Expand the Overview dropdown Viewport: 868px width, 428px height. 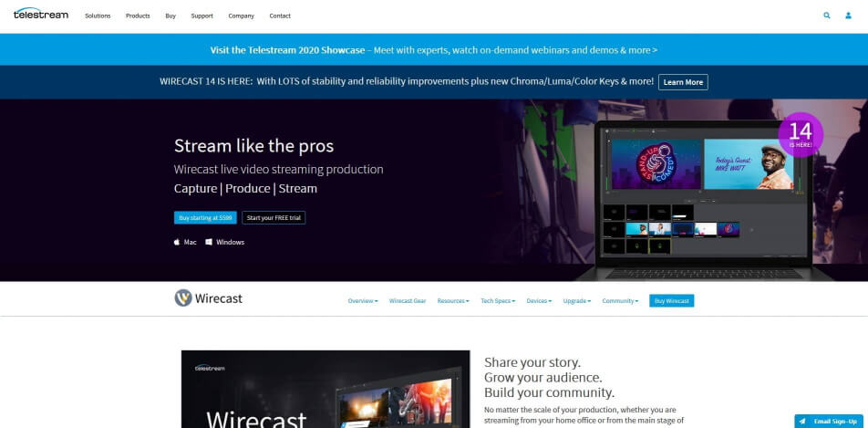pos(363,301)
